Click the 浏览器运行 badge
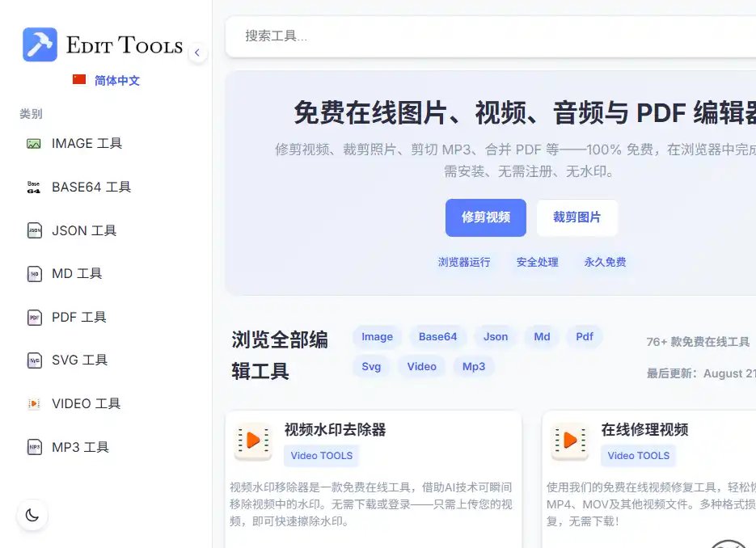756x548 pixels. [x=464, y=262]
